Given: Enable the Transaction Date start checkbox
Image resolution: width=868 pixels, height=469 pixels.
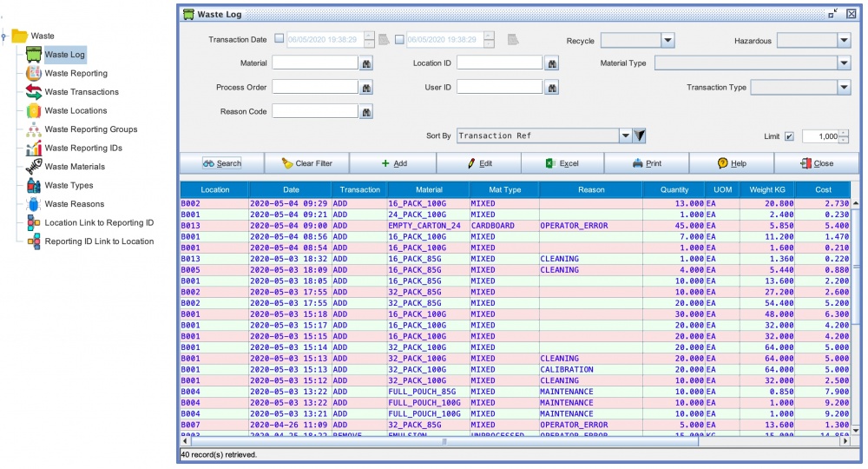Looking at the screenshot, I should (x=279, y=40).
